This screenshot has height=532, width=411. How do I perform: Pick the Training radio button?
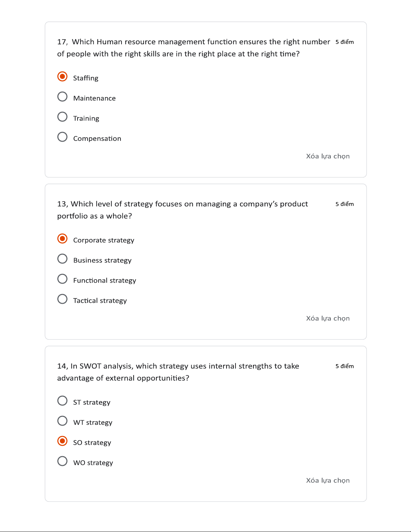[62, 117]
